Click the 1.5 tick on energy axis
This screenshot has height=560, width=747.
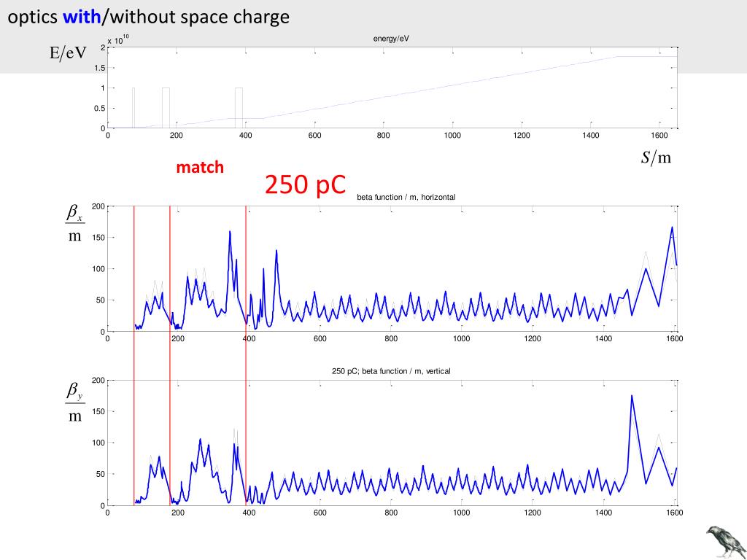pyautogui.click(x=99, y=68)
